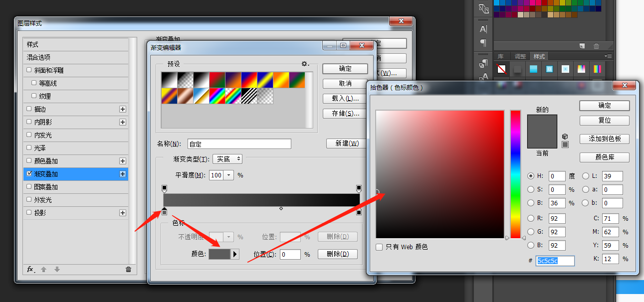Open the arrow menu beside the color swatch

tap(235, 254)
